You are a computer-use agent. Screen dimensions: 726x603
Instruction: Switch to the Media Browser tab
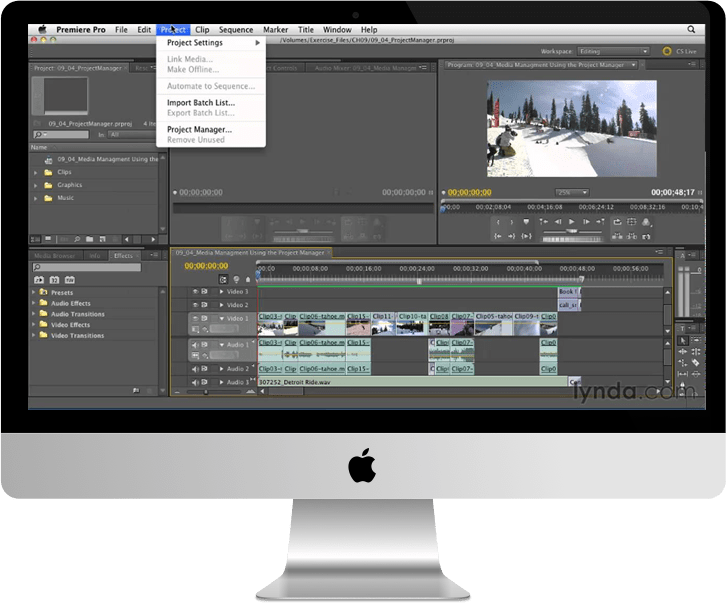(55, 256)
